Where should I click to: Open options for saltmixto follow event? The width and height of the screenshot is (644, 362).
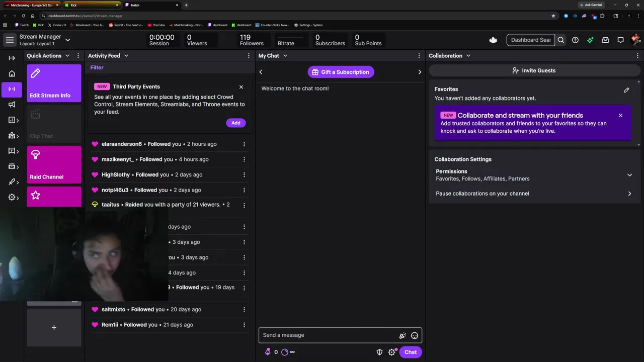click(244, 310)
